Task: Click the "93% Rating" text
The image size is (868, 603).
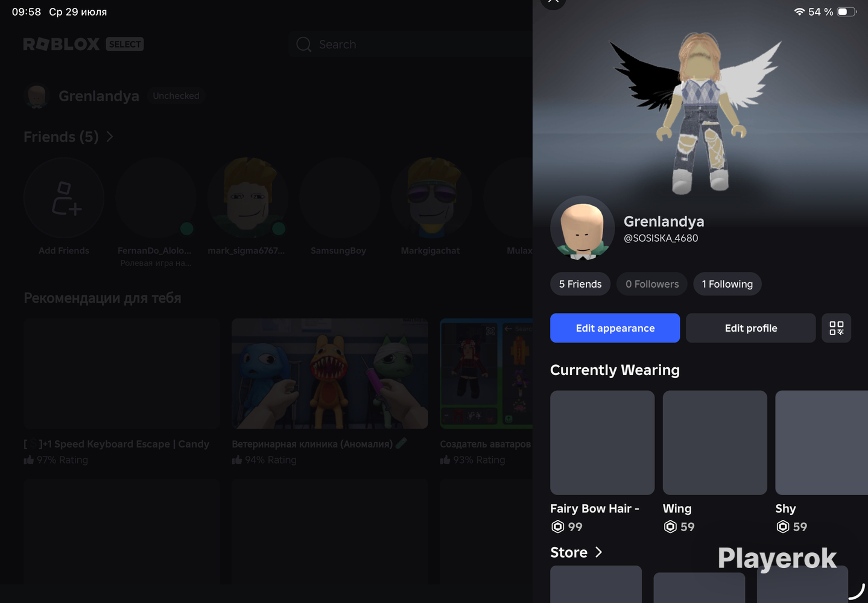Action: click(x=479, y=460)
